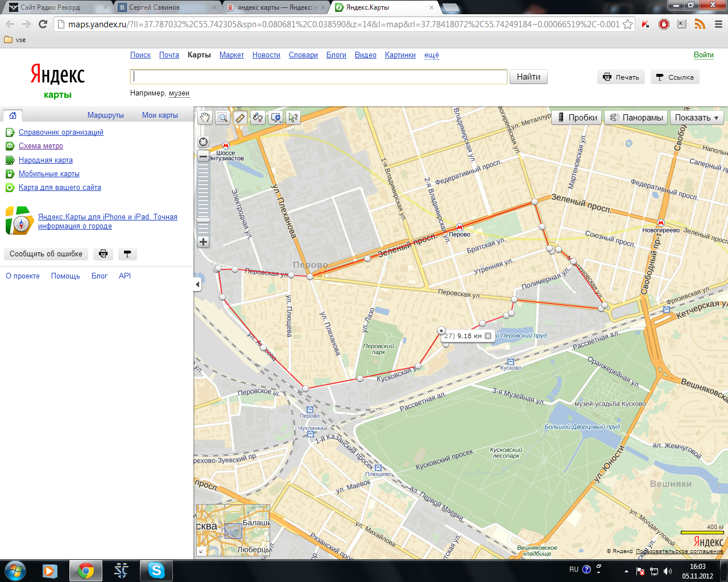Open the Блог footer link
This screenshot has width=728, height=582.
tap(100, 276)
